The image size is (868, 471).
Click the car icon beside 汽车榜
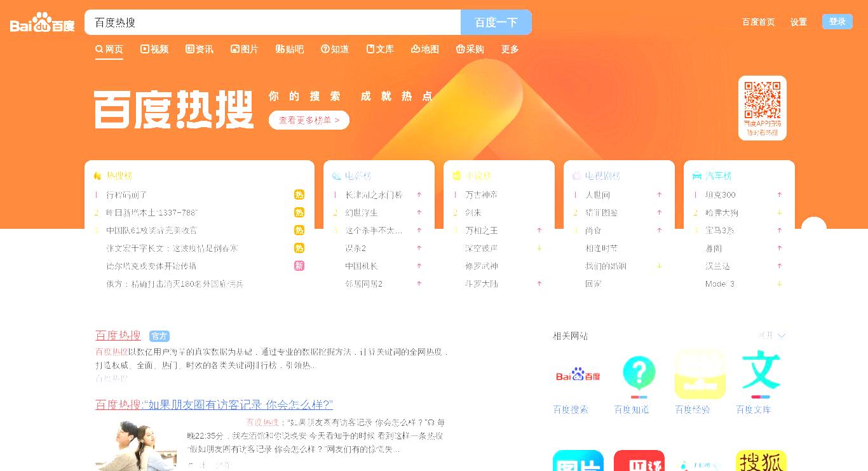click(x=696, y=175)
